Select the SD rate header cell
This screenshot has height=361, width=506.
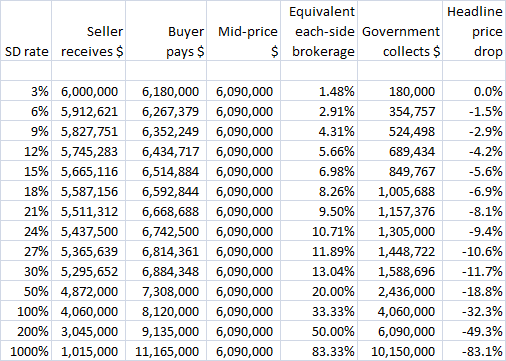[26, 31]
